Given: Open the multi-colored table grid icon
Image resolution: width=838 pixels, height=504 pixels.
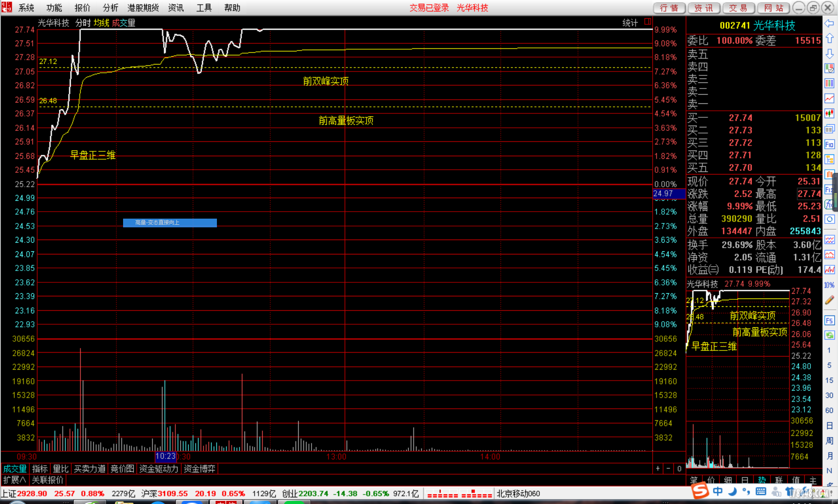Looking at the screenshot, I should point(829,83).
